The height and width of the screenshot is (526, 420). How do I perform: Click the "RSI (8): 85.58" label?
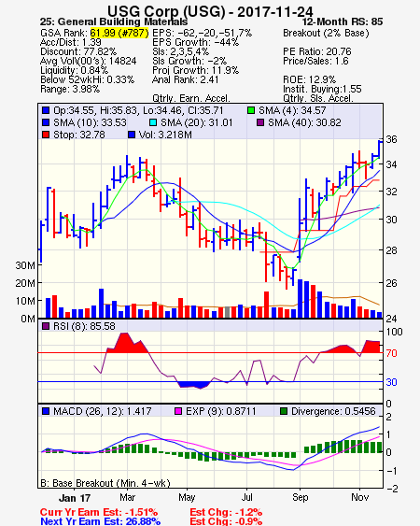pyautogui.click(x=84, y=326)
